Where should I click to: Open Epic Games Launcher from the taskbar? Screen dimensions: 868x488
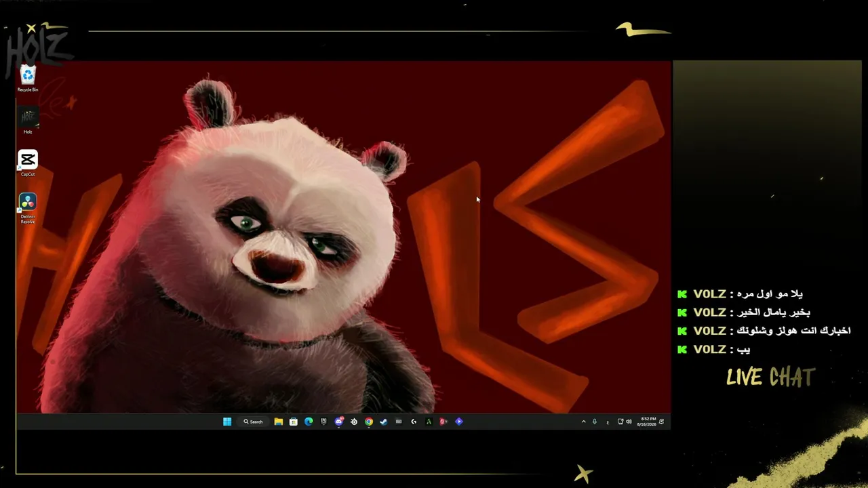323,422
